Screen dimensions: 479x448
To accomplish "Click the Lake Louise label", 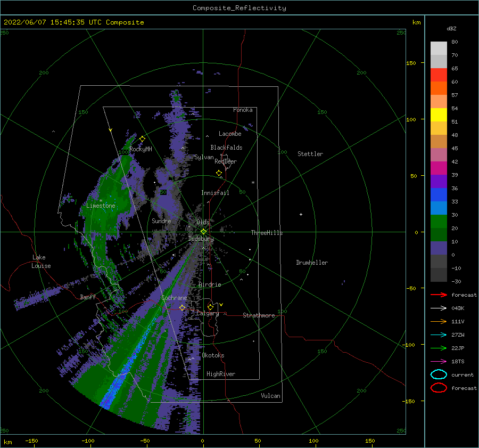I will [41, 262].
